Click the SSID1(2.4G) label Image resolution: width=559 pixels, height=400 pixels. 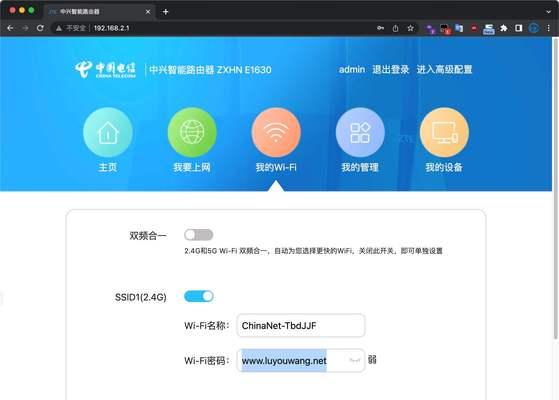[x=140, y=297]
